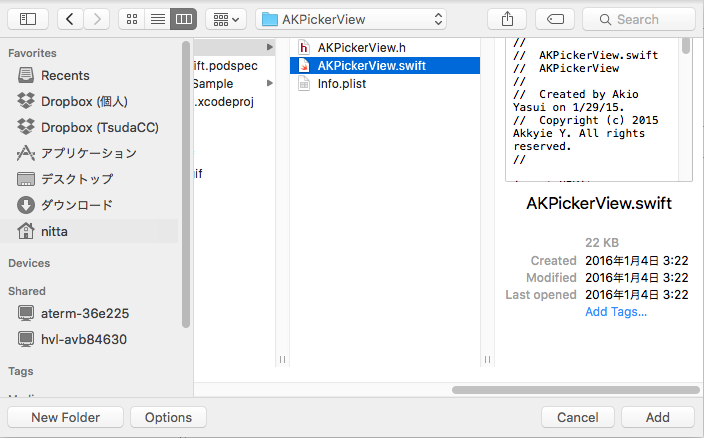This screenshot has height=438, width=704.
Task: Open the AKPickerView folder path popup
Action: (350, 19)
